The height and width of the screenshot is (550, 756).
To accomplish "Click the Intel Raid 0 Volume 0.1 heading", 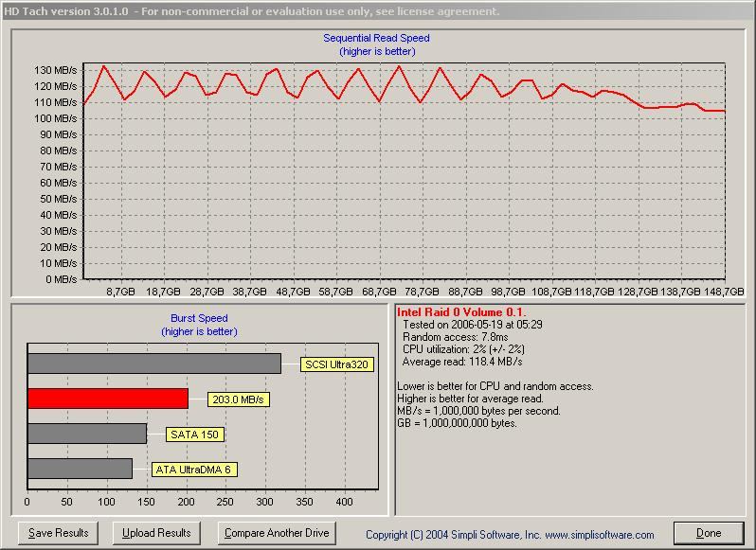I will click(x=461, y=312).
